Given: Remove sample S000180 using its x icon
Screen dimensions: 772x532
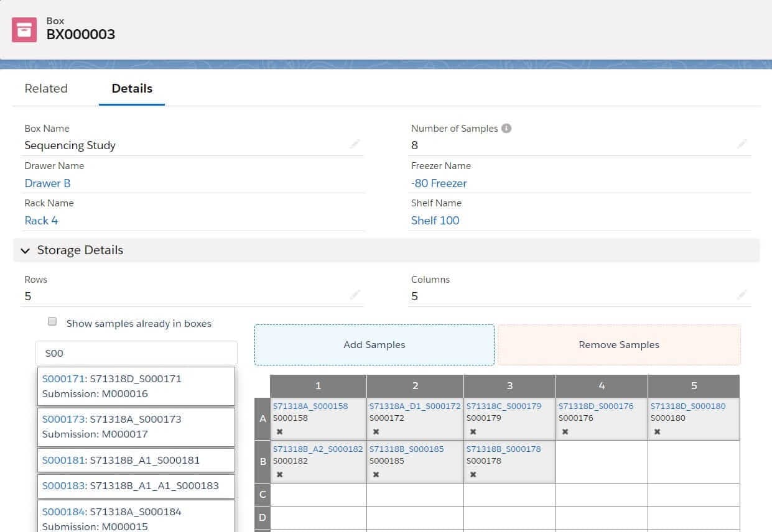Looking at the screenshot, I should (657, 431).
